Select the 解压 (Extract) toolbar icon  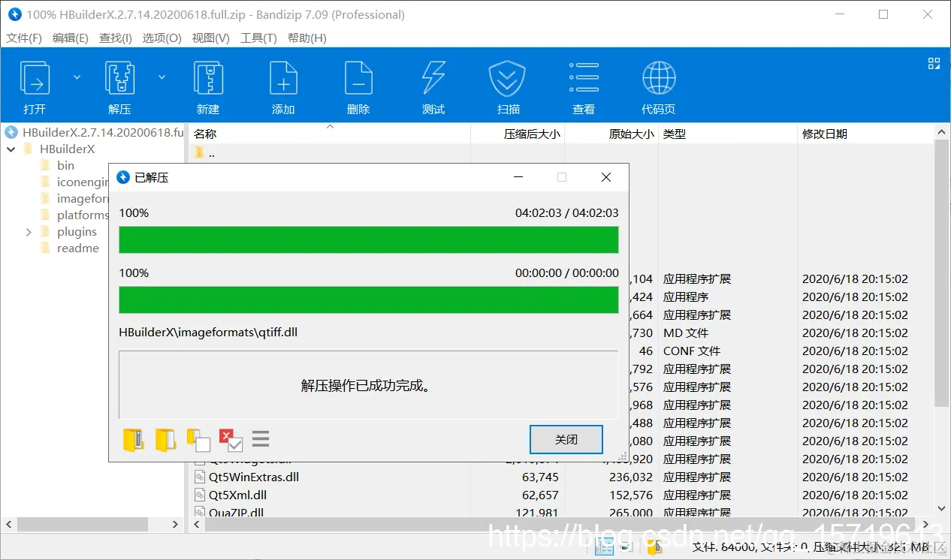(x=119, y=85)
